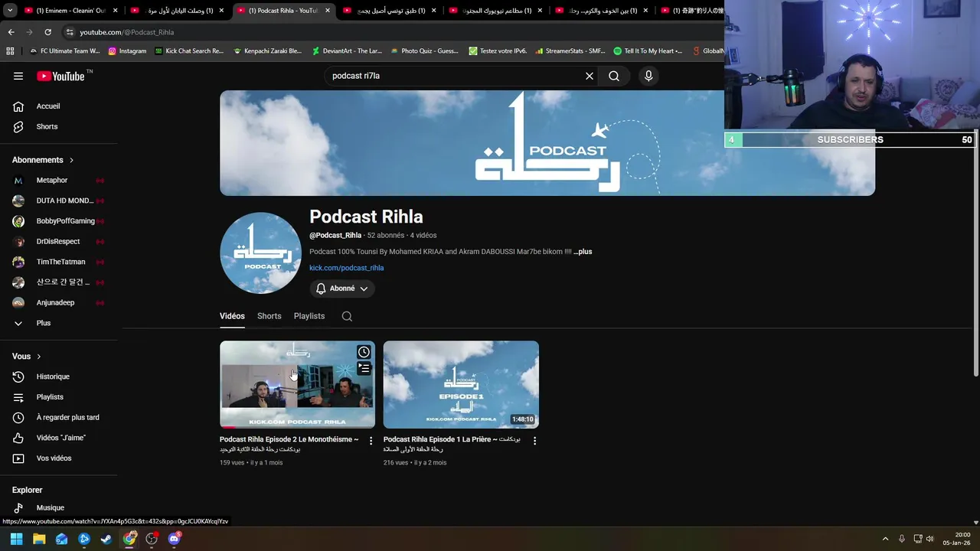Open Discord from the taskbar
The height and width of the screenshot is (551, 980).
(174, 539)
